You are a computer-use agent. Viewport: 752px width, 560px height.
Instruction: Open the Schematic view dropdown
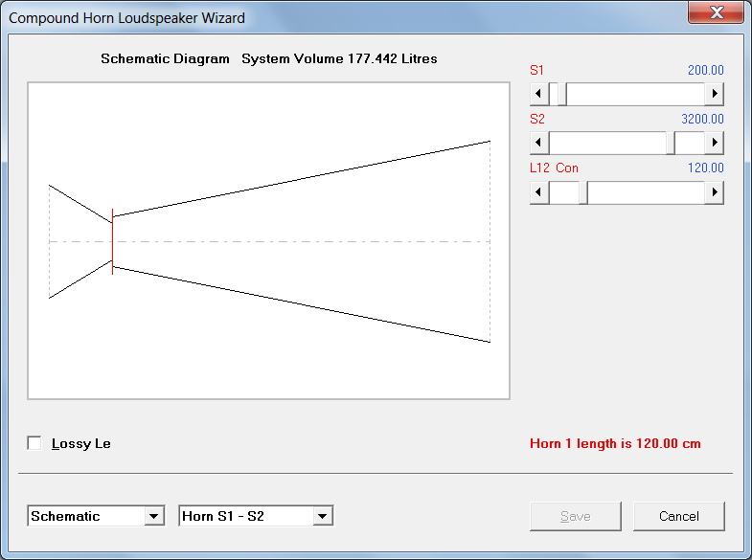coord(153,516)
